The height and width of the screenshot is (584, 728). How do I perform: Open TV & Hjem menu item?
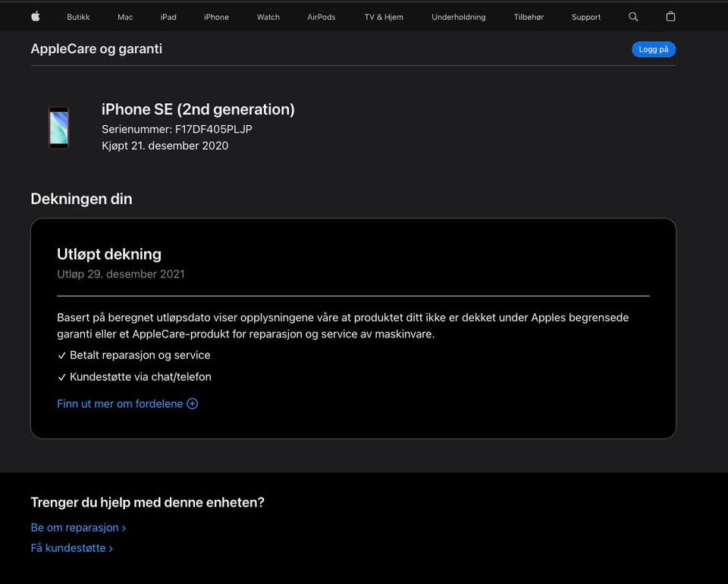tap(384, 17)
